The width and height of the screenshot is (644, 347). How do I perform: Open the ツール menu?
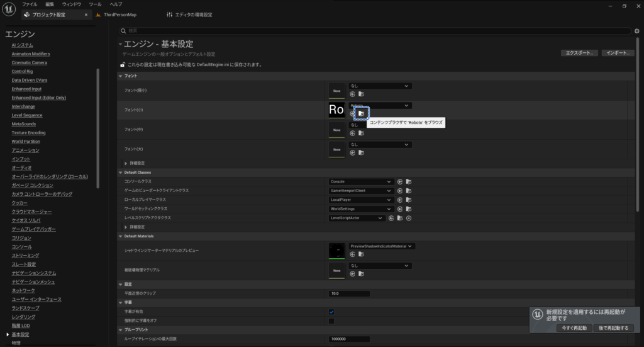[x=96, y=4]
